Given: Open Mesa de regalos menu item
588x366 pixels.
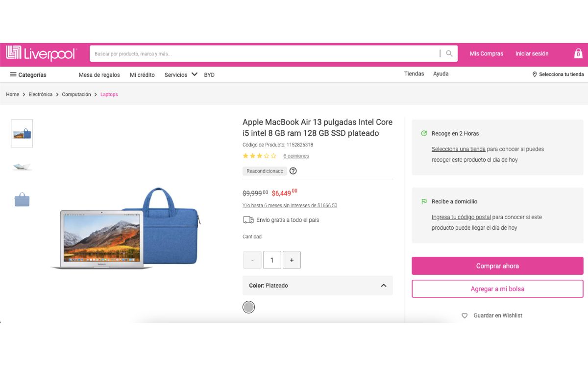Looking at the screenshot, I should (x=99, y=75).
